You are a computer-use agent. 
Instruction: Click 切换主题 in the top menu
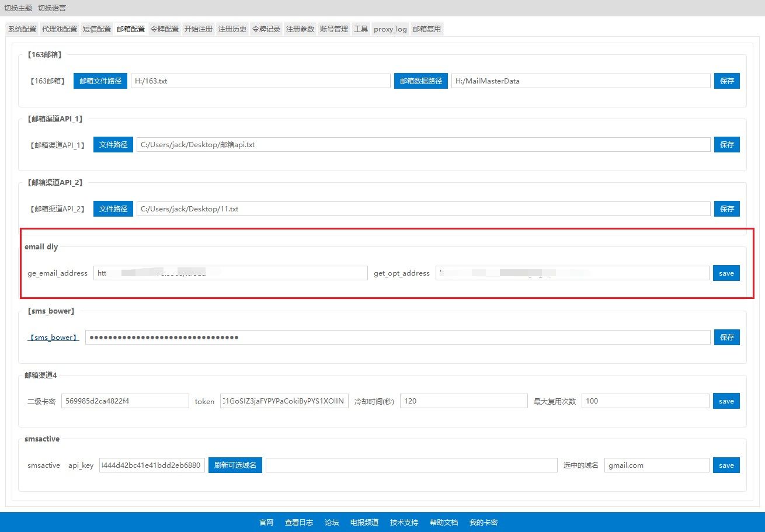point(19,8)
